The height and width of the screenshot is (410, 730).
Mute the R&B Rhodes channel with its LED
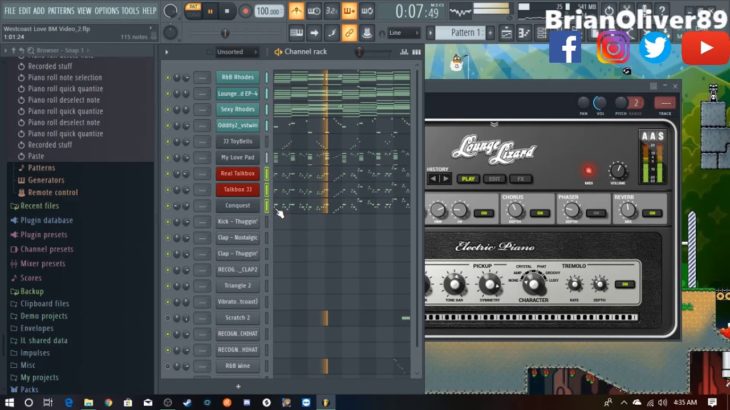coord(168,78)
